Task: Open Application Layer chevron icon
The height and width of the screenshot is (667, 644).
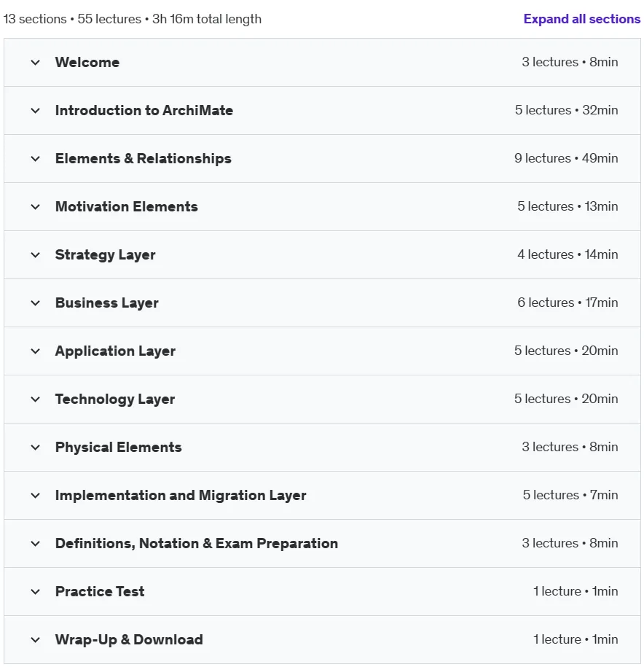Action: 36,351
